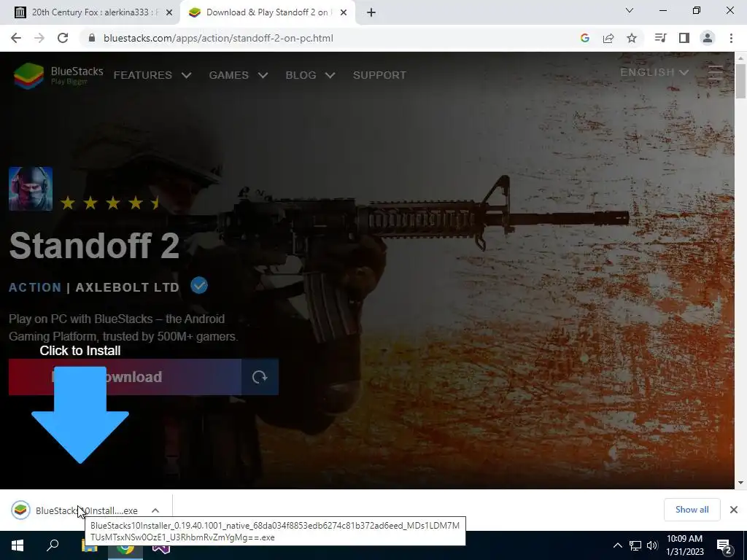Screen dimensions: 747x560
Task: Open the Google icon in address bar
Action: pyautogui.click(x=585, y=38)
